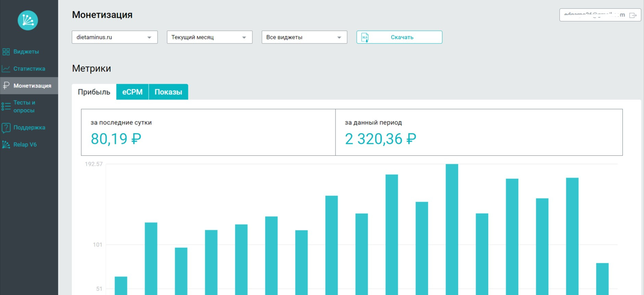Click the Скачать button

click(x=399, y=37)
